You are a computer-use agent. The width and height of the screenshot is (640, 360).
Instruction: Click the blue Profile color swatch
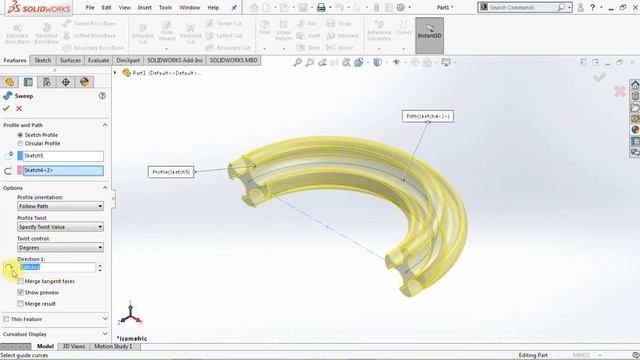coord(20,156)
